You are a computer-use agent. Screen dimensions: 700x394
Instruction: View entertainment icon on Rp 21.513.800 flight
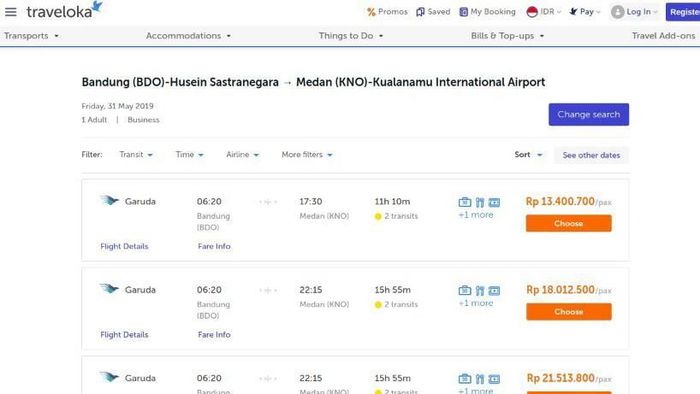pyautogui.click(x=494, y=379)
